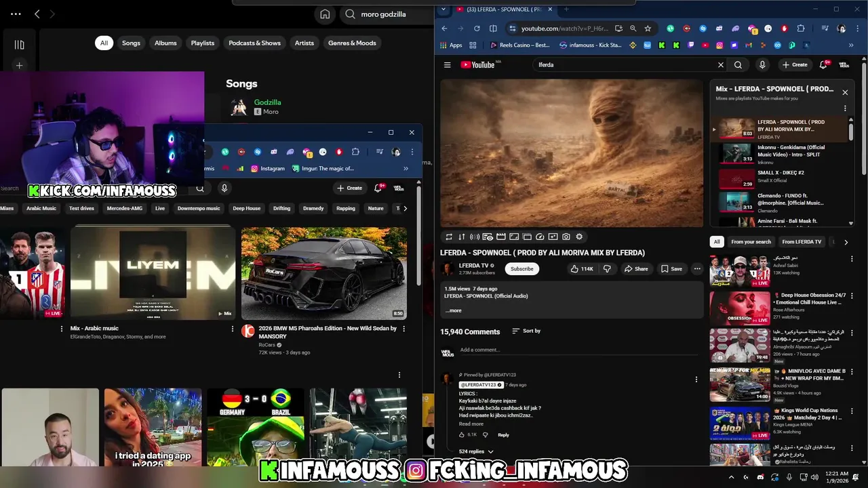868x488 pixels.
Task: Open the notifications bell in the right YouTube window
Action: (823, 65)
